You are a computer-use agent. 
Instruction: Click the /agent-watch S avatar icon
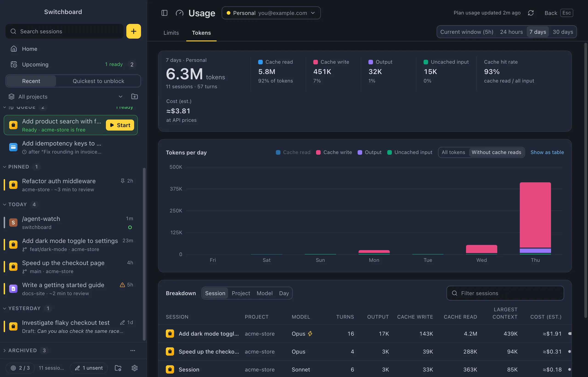click(13, 222)
